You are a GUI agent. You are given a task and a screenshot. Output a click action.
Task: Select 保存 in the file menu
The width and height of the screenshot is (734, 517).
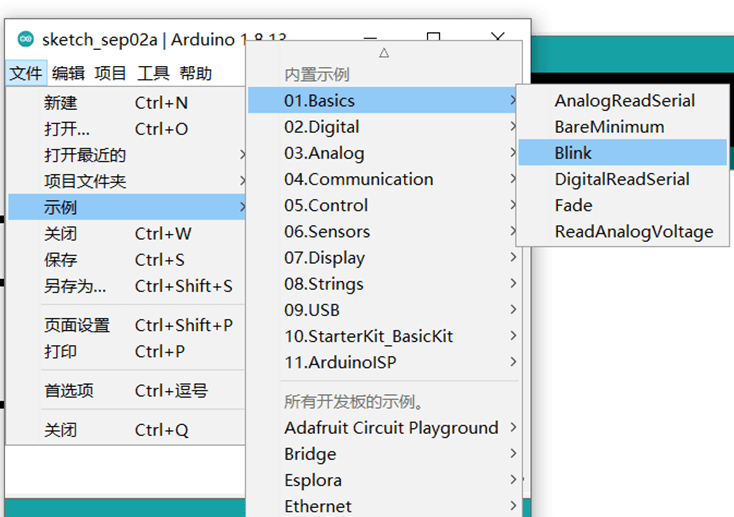[x=126, y=260]
